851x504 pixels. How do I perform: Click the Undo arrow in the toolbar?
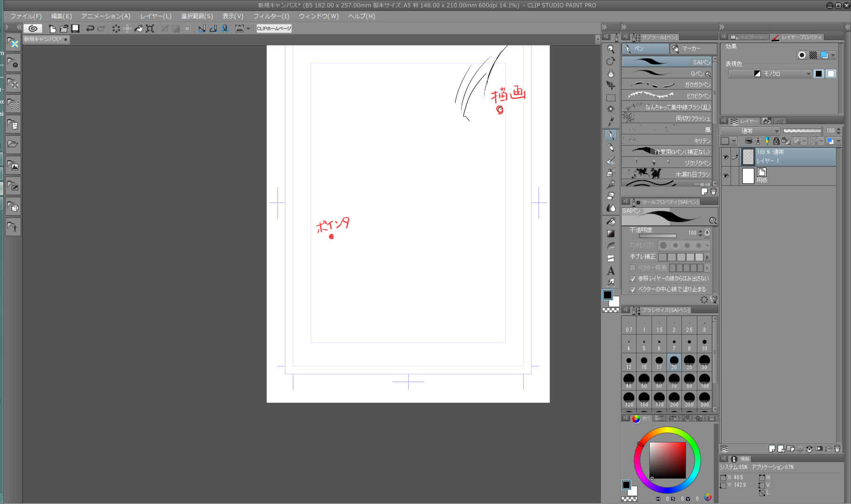tap(90, 28)
